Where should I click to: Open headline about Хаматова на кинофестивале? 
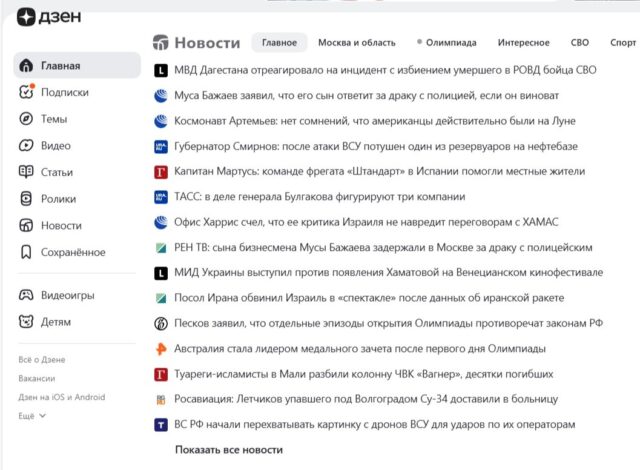[x=388, y=273]
